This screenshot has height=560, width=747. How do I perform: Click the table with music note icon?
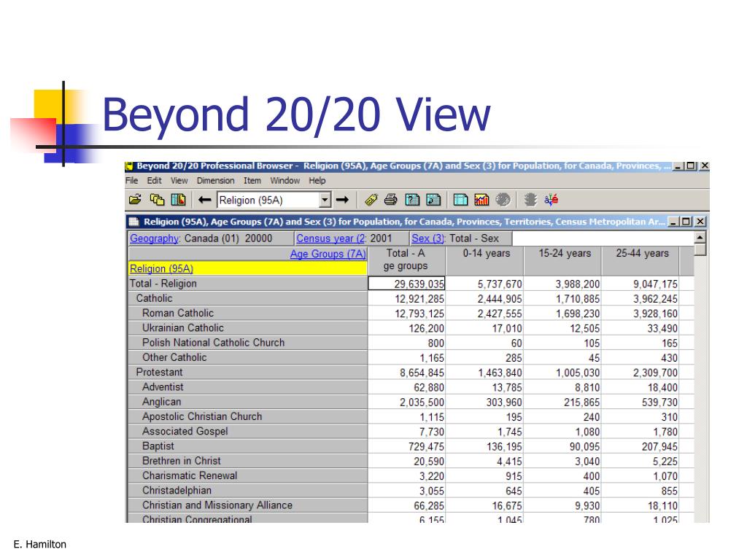(433, 200)
